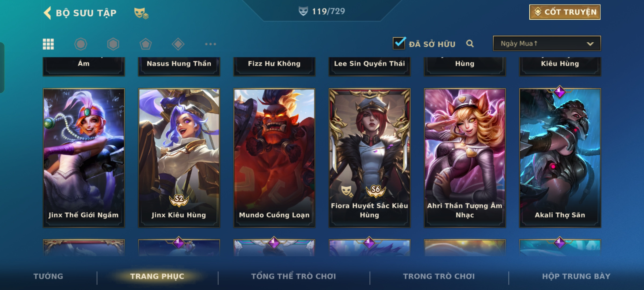Open Ahri Thần Tượng Âm Nhạc card
Image resolution: width=644 pixels, height=290 pixels.
(465, 158)
